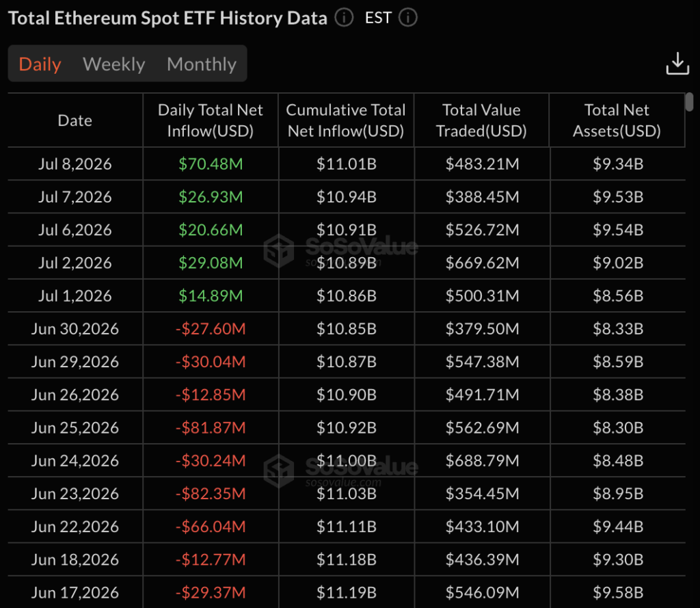Click Total Value Traded(USD) header

pos(481,120)
